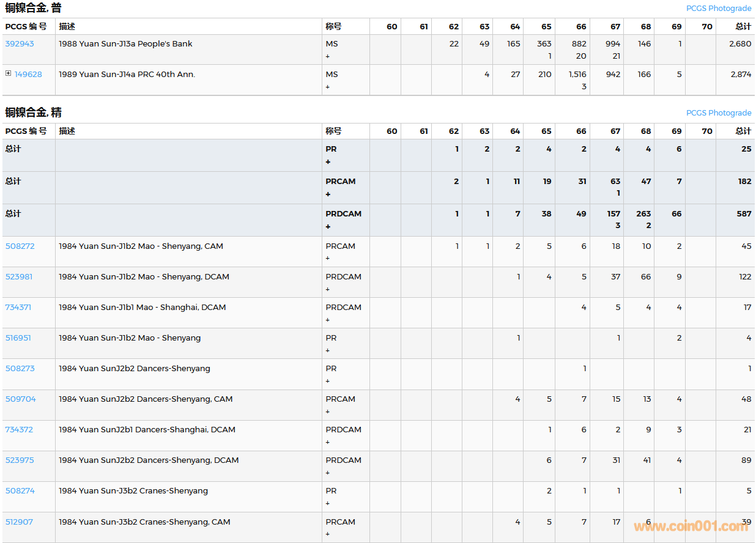Open PCGS number 392943 link
Image resolution: width=756 pixels, height=543 pixels.
tap(20, 44)
